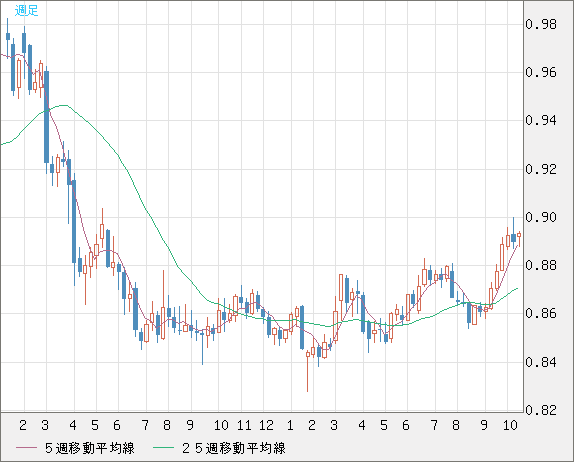
Task: Click the 週足 chart title label
Action: 26,11
